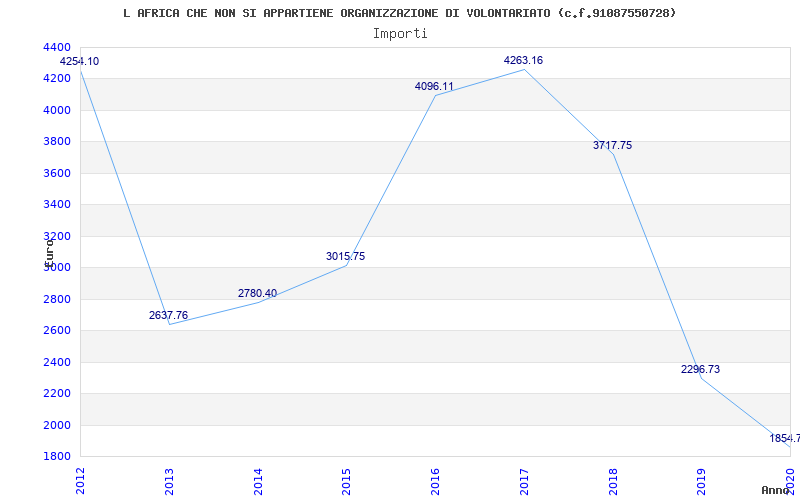Select y-axis value 3800
The height and width of the screenshot is (500, 800).
click(58, 141)
